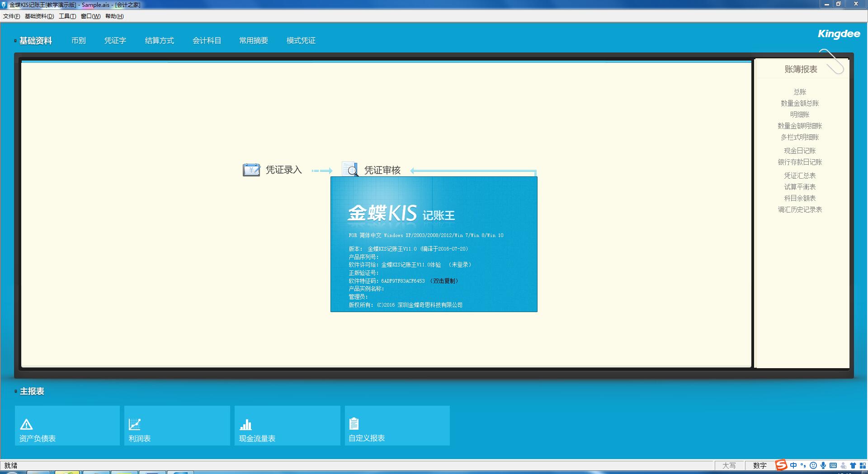This screenshot has width=868, height=474.
Task: Open the 明细账 link
Action: (800, 114)
